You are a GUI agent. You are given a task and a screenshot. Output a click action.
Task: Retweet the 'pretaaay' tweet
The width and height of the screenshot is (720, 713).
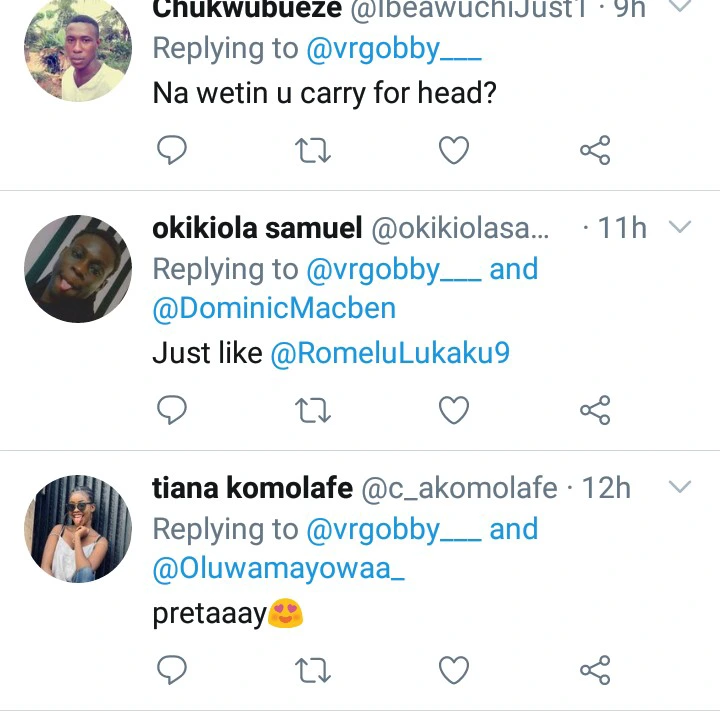click(313, 669)
